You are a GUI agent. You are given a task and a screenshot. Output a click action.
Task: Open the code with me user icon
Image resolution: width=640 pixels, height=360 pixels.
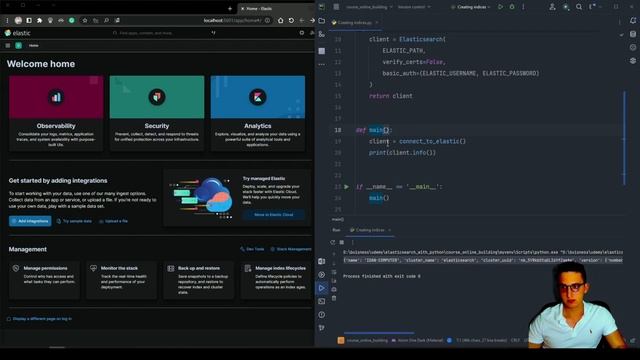pyautogui.click(x=552, y=7)
